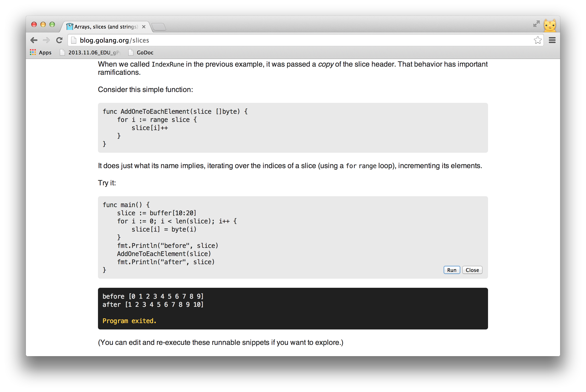Bookmark this page with the star
The image size is (586, 392).
pyautogui.click(x=537, y=40)
